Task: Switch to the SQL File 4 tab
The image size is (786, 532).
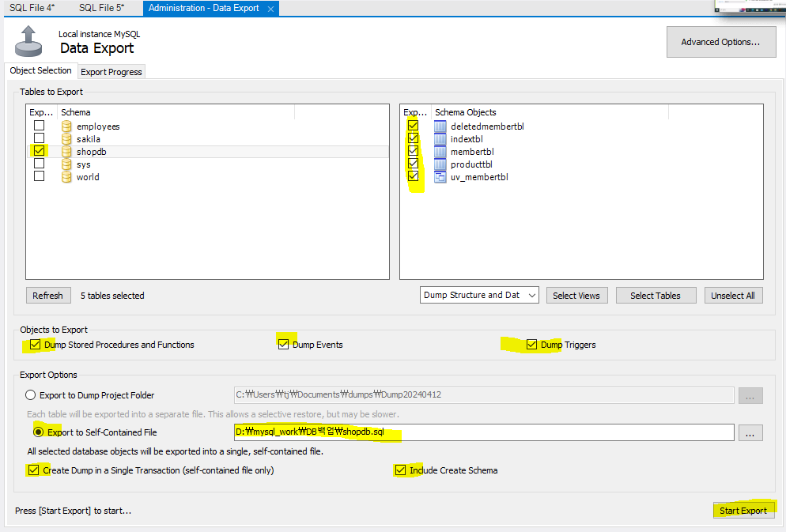Action: point(32,8)
